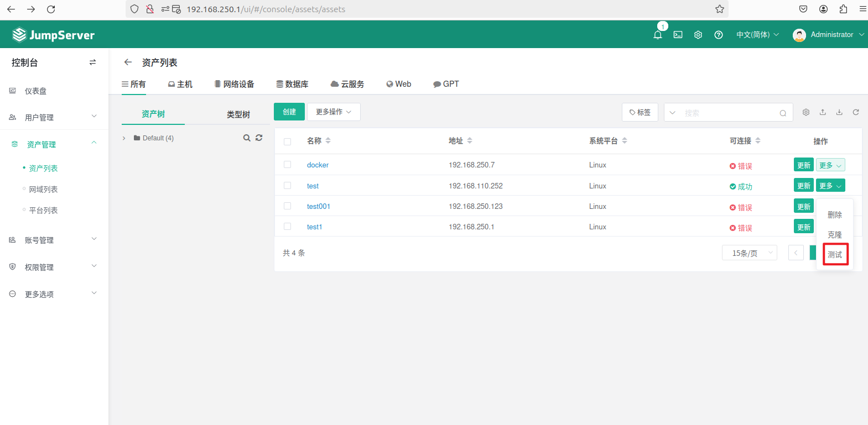
Task: Collapse the sidebar with toggle icon
Action: click(x=92, y=62)
